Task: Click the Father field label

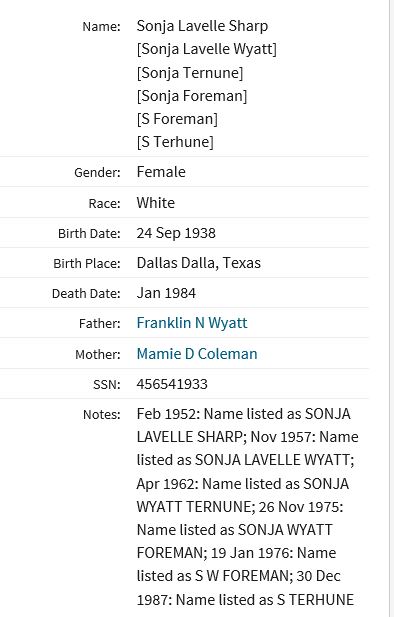Action: coord(100,323)
